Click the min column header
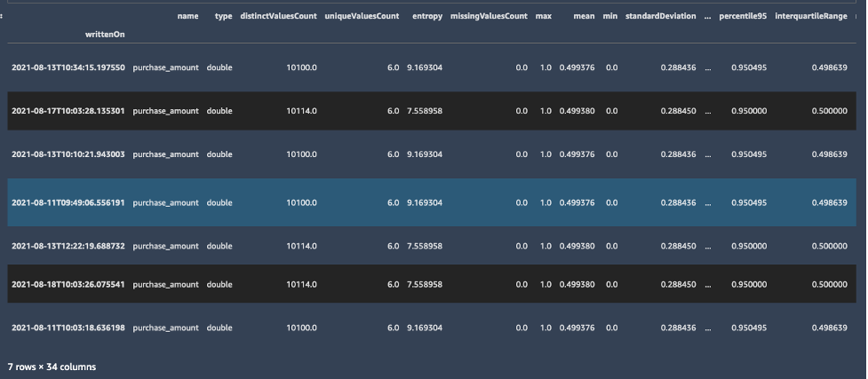 tap(610, 16)
